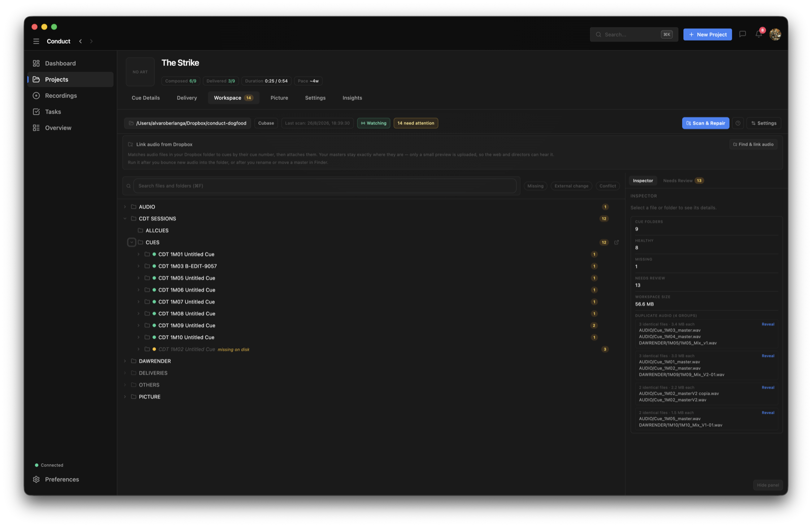Toggle the External change filter
Screen dimensions: 812x527
571,186
